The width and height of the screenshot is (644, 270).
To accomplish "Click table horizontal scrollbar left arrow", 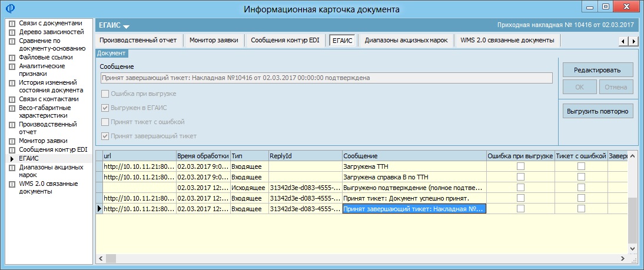I will point(100,258).
